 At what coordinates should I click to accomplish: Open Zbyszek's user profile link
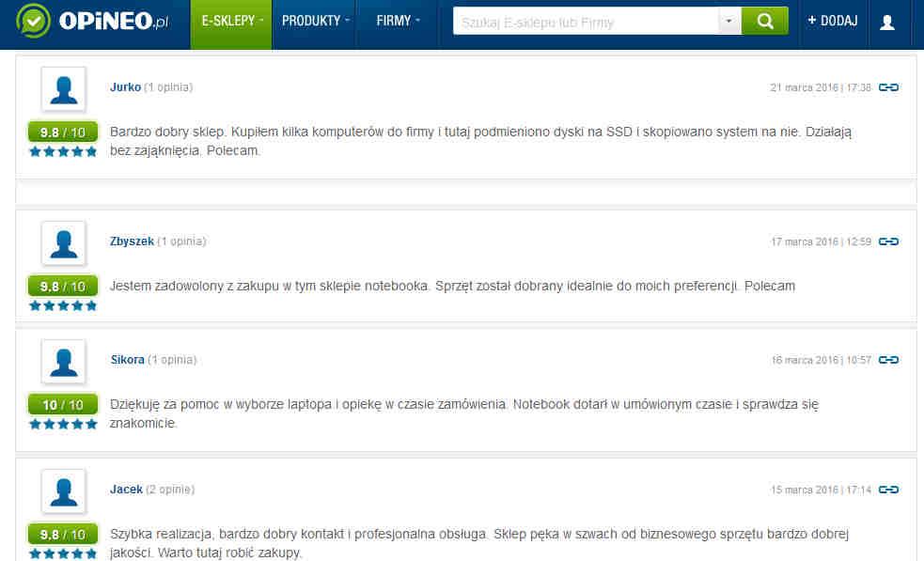pos(132,242)
